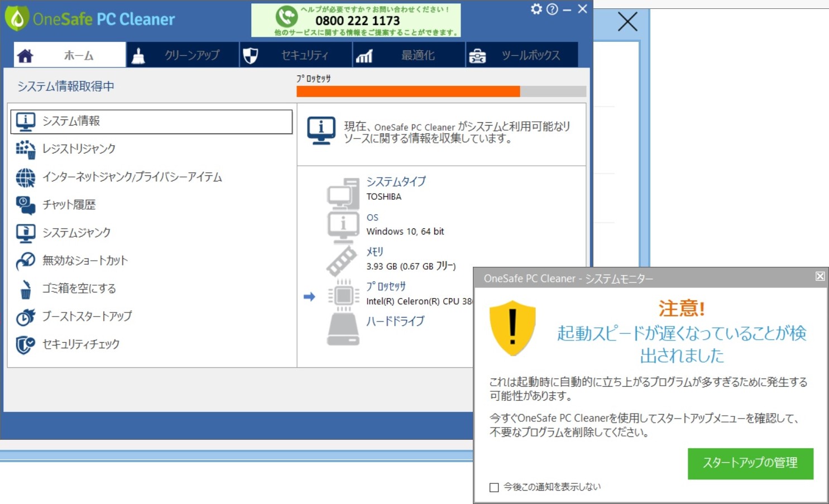
Task: Close the background window with large X
Action: (x=627, y=22)
